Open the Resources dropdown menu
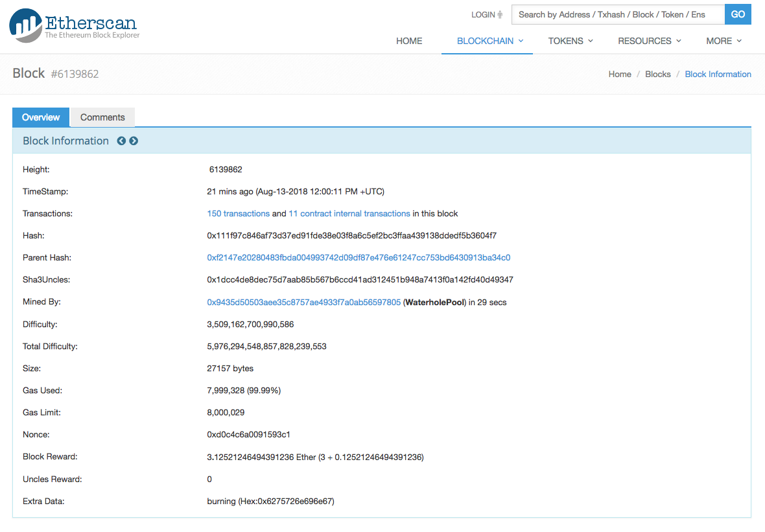Screen dimensions: 765x532 pos(649,41)
